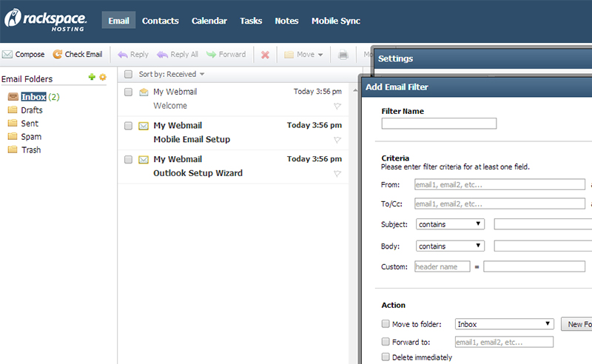Open Sort by Received dropdown
The height and width of the screenshot is (364, 592).
point(172,74)
